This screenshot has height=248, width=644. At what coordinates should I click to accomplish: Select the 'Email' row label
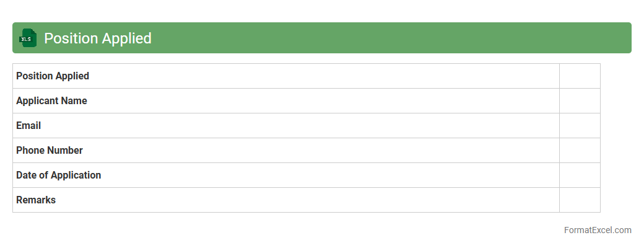(x=28, y=126)
